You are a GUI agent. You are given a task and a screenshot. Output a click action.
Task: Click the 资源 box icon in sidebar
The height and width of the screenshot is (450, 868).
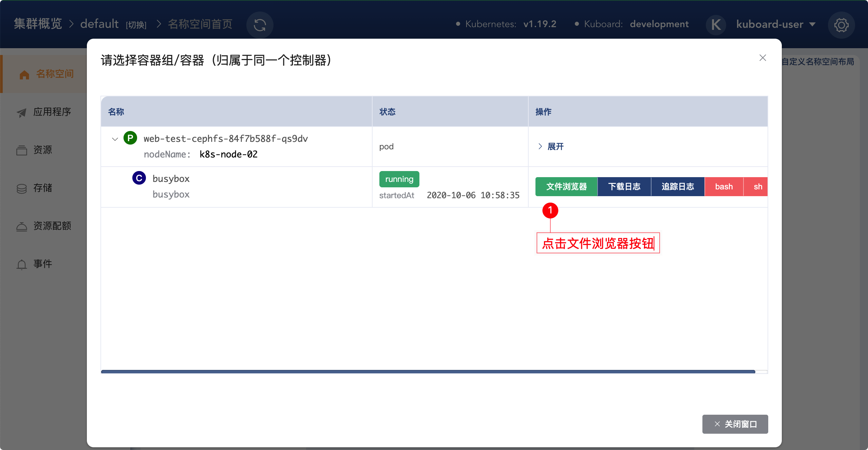coord(22,150)
